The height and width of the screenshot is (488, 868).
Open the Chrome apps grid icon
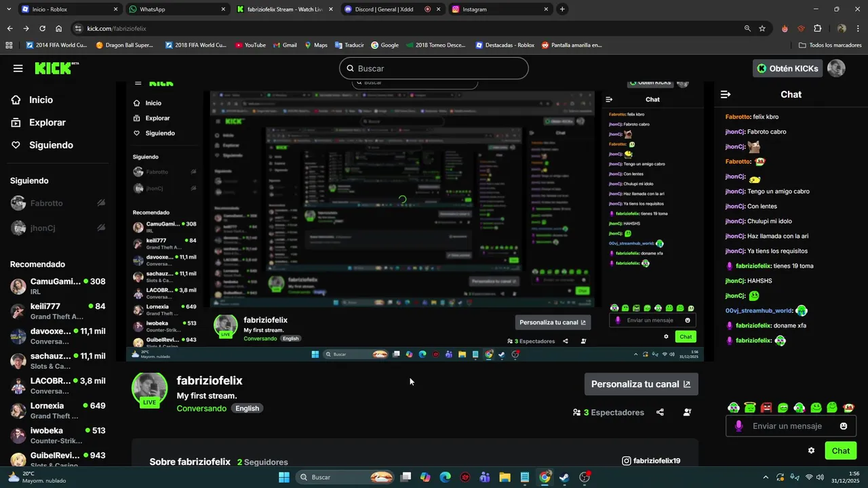point(9,45)
